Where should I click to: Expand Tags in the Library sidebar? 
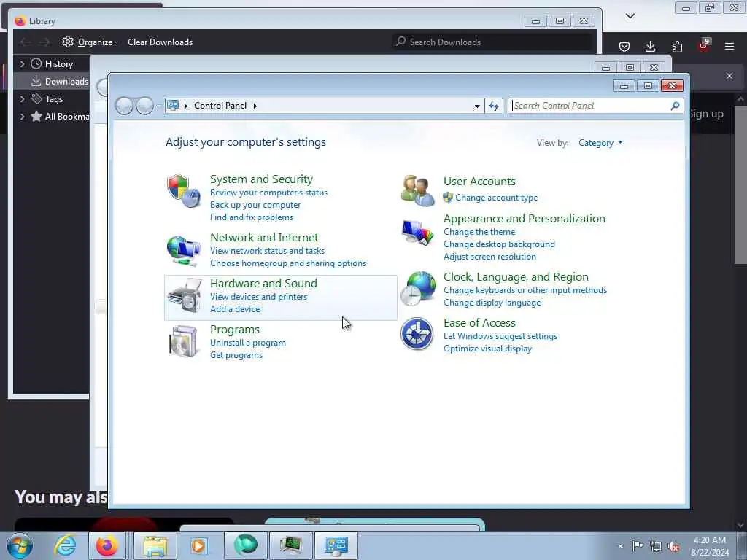(22, 99)
